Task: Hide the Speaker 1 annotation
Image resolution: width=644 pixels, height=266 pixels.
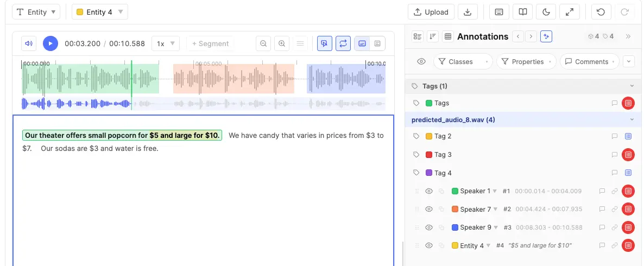Action: click(429, 191)
